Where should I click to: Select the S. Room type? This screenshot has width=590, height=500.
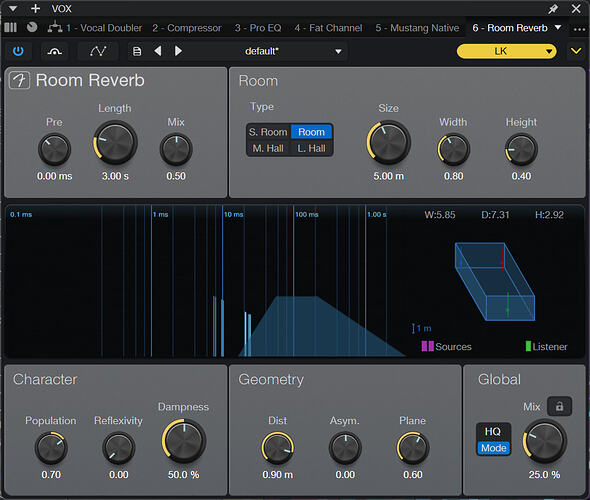(268, 132)
